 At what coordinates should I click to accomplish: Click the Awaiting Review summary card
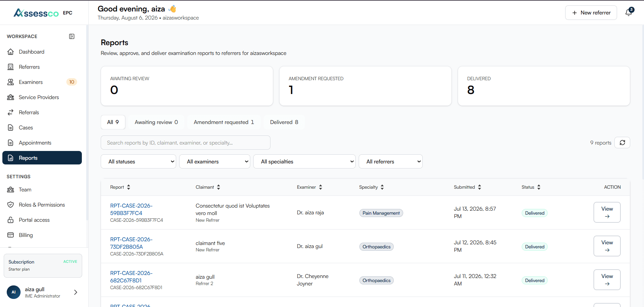[187, 86]
